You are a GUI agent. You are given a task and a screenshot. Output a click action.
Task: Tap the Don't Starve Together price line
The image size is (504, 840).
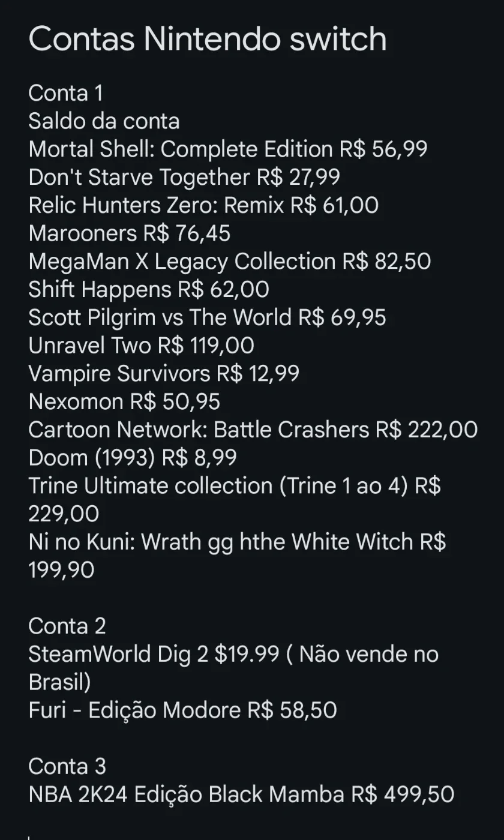[184, 178]
